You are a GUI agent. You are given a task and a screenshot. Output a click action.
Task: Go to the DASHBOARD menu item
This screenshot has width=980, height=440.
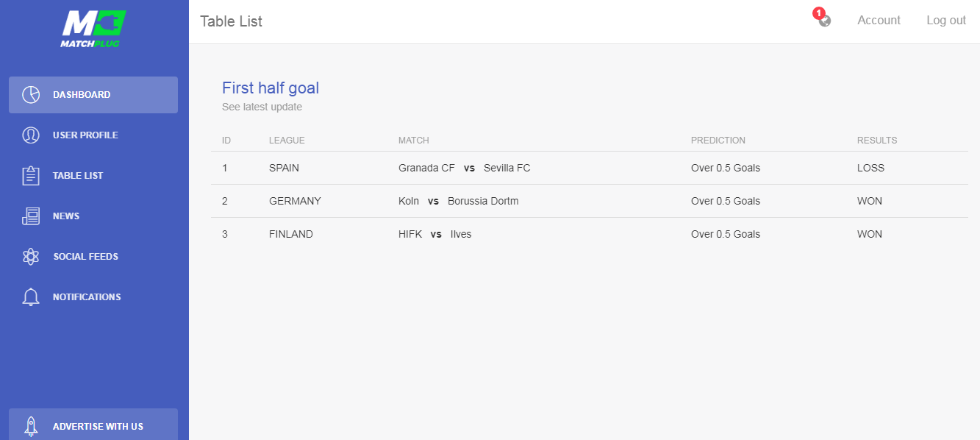pos(93,95)
